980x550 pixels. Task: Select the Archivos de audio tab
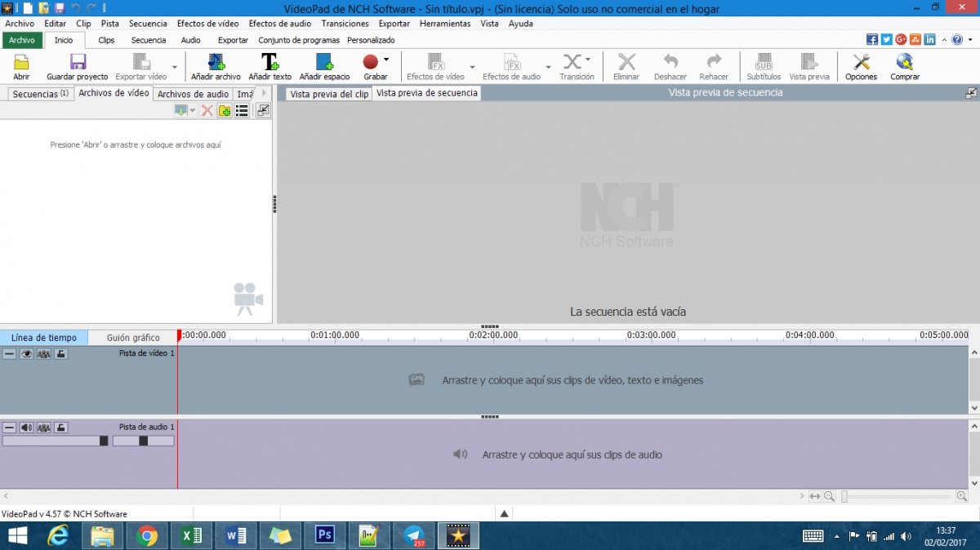(193, 94)
